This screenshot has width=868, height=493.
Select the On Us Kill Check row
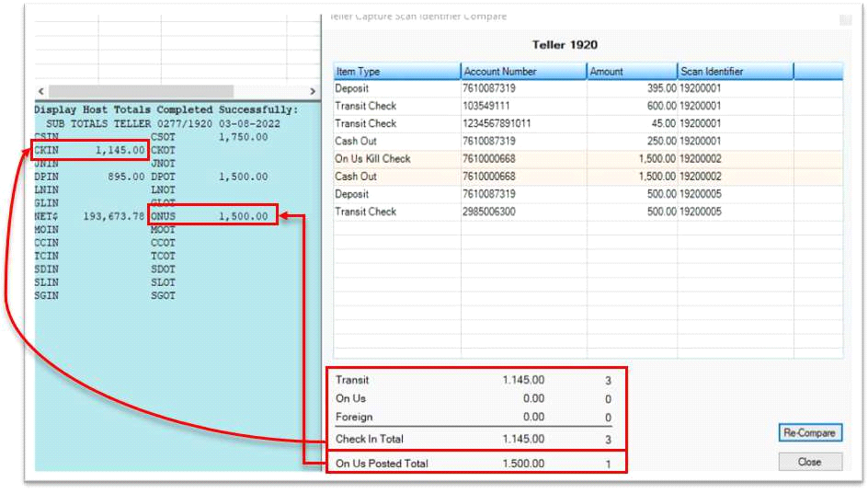[588, 159]
